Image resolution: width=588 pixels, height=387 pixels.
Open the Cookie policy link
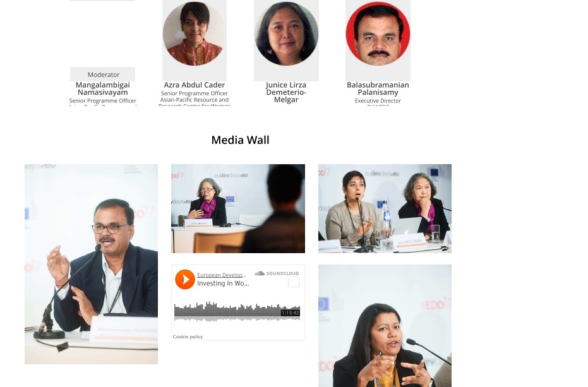click(188, 336)
